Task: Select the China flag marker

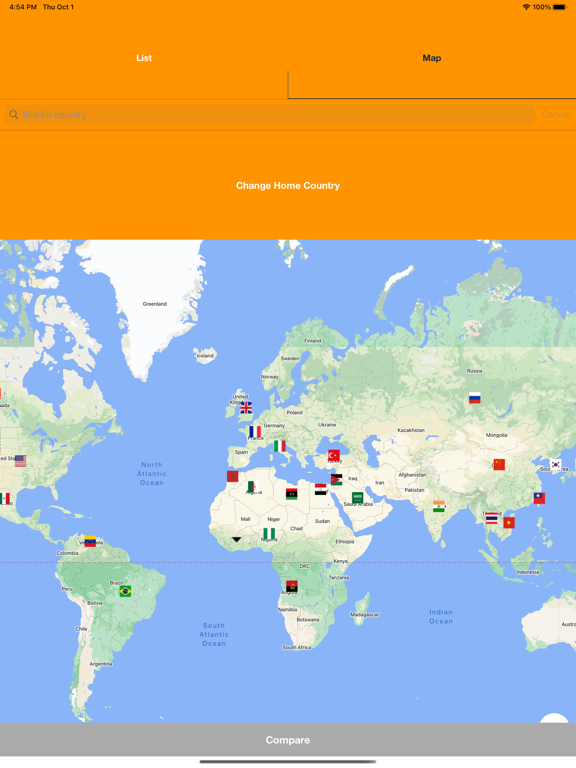Action: click(x=499, y=464)
